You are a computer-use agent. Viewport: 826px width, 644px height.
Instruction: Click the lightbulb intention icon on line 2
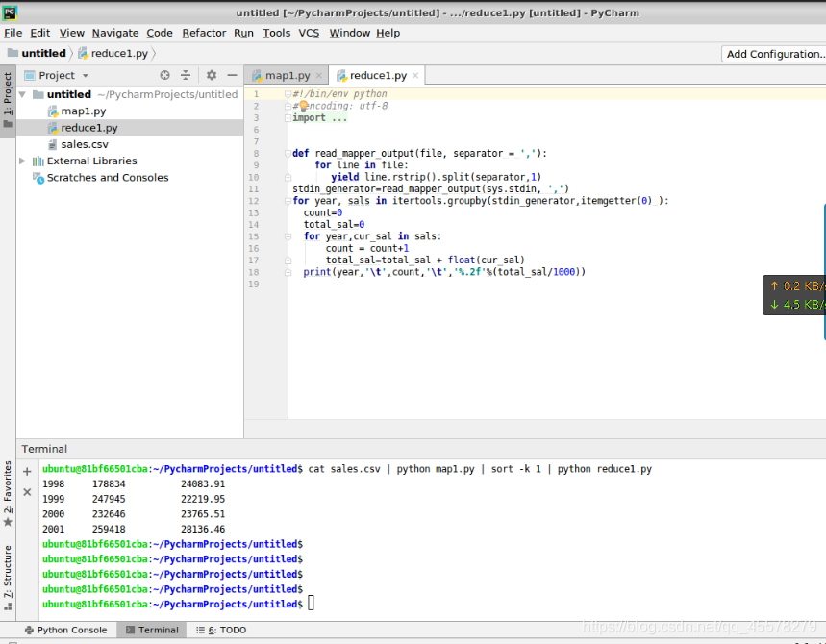pyautogui.click(x=304, y=106)
